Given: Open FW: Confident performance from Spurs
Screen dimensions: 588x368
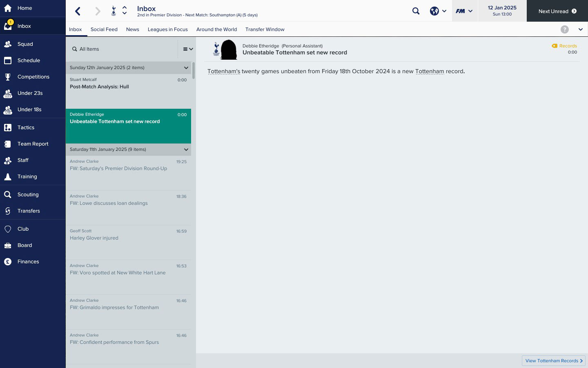Looking at the screenshot, I should (x=128, y=347).
